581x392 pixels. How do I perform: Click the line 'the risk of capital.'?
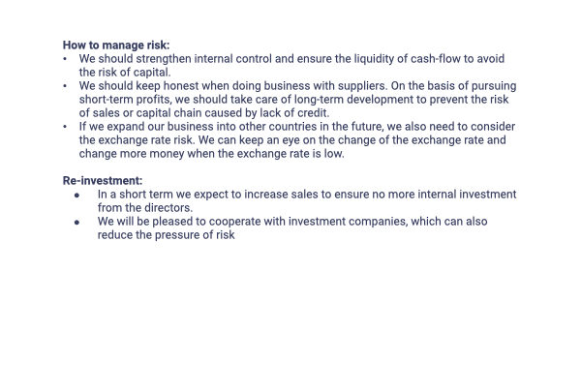pyautogui.click(x=125, y=73)
